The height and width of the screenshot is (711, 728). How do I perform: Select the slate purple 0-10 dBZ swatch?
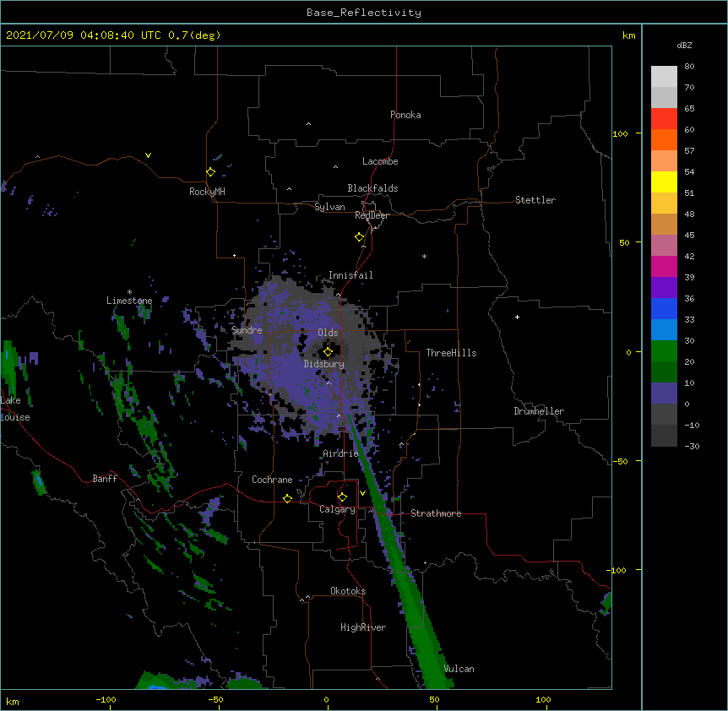(664, 393)
